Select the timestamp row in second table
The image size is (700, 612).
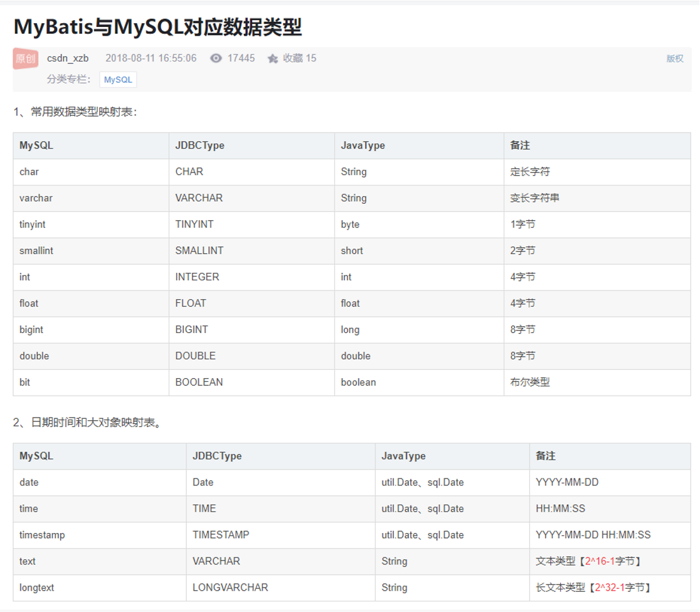[42, 535]
